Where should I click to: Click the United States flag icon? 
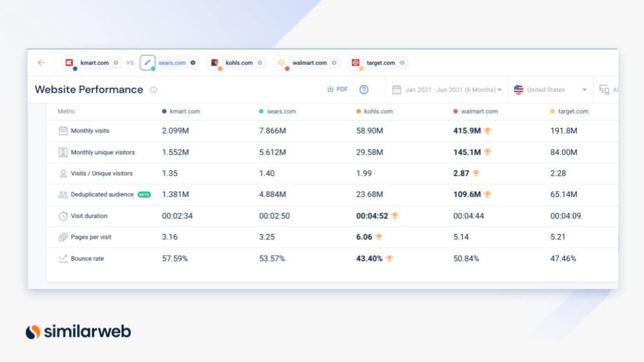click(x=519, y=89)
